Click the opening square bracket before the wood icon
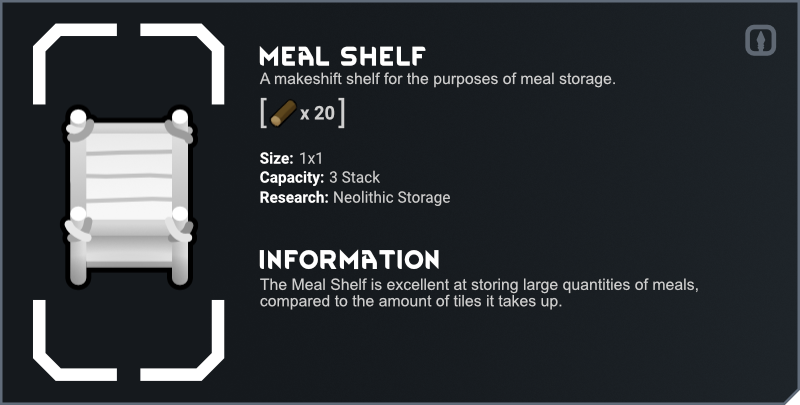This screenshot has height=405, width=800. tap(264, 113)
